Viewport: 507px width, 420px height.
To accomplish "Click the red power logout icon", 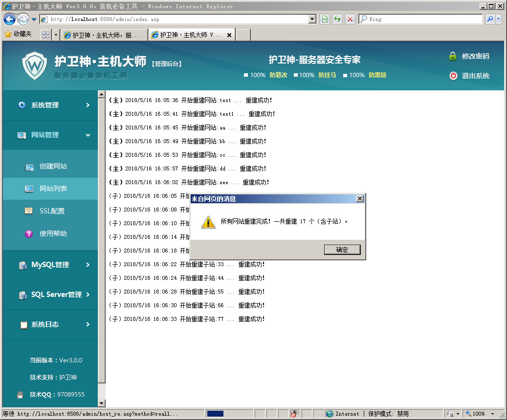I will (453, 76).
